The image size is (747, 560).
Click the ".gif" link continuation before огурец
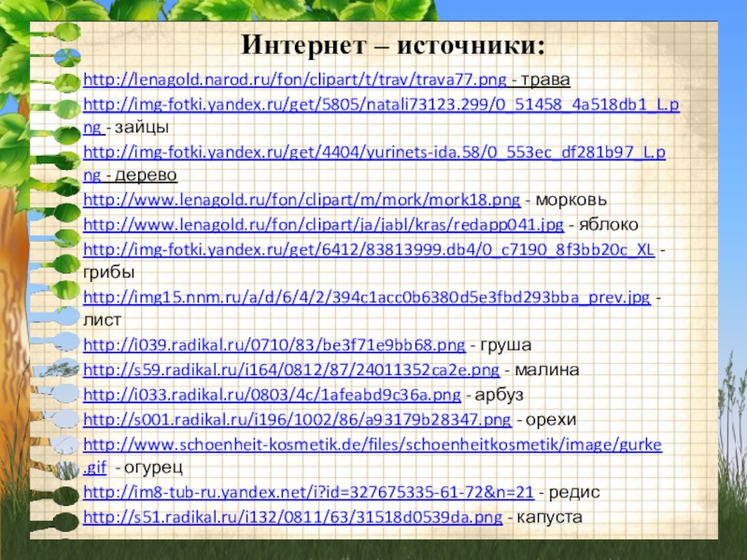(x=95, y=468)
